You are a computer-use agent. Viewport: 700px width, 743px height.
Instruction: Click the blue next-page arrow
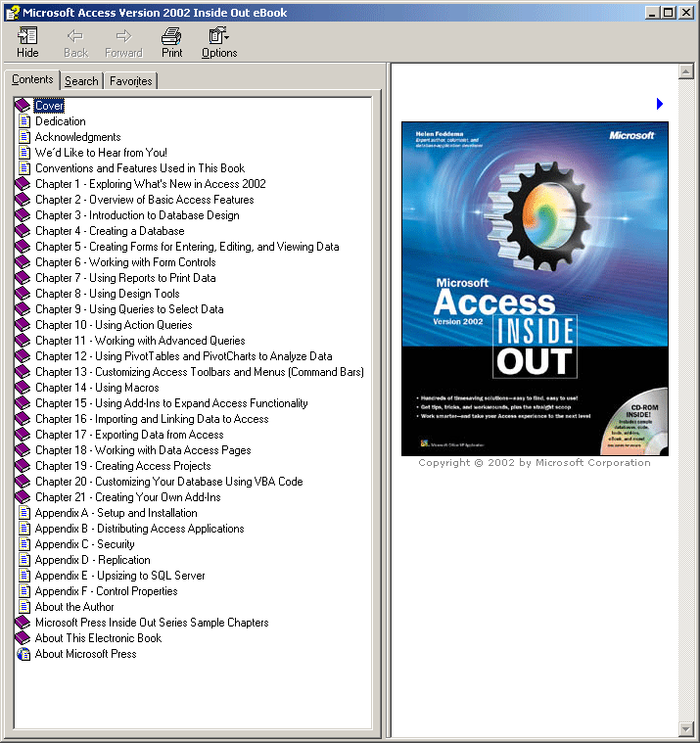[660, 104]
